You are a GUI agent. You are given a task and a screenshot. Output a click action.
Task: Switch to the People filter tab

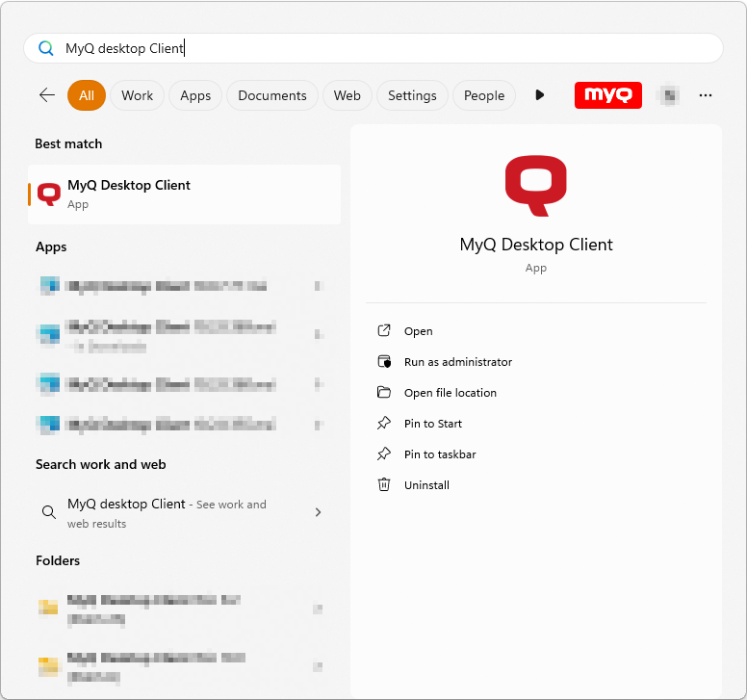point(484,95)
